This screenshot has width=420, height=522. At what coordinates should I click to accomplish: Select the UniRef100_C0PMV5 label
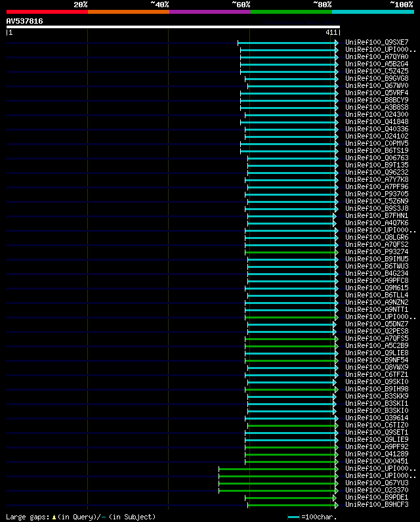tap(377, 144)
